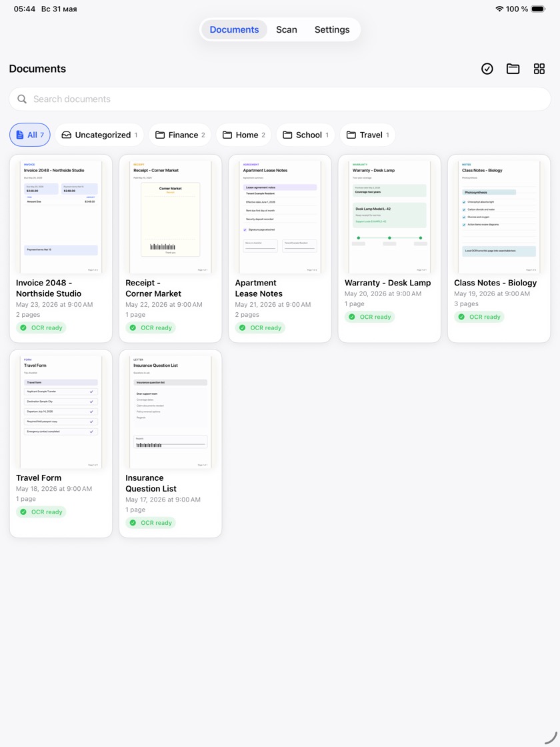Click date May 23, 2026 at 9:00 AM

tap(54, 304)
